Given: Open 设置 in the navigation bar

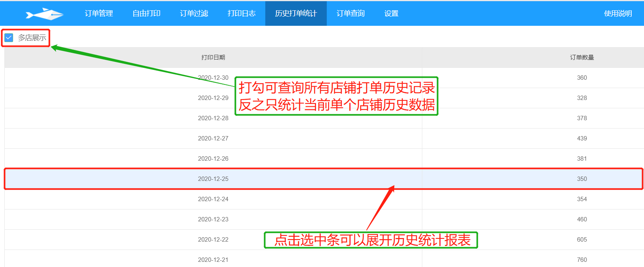Looking at the screenshot, I should 391,13.
